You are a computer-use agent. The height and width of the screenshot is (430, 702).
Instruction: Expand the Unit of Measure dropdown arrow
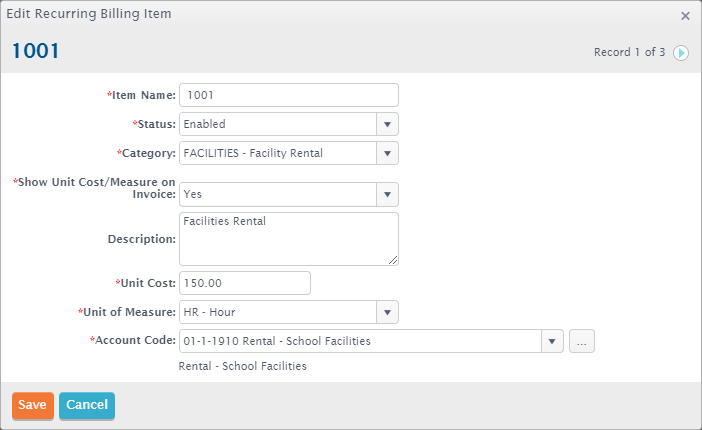coord(387,312)
